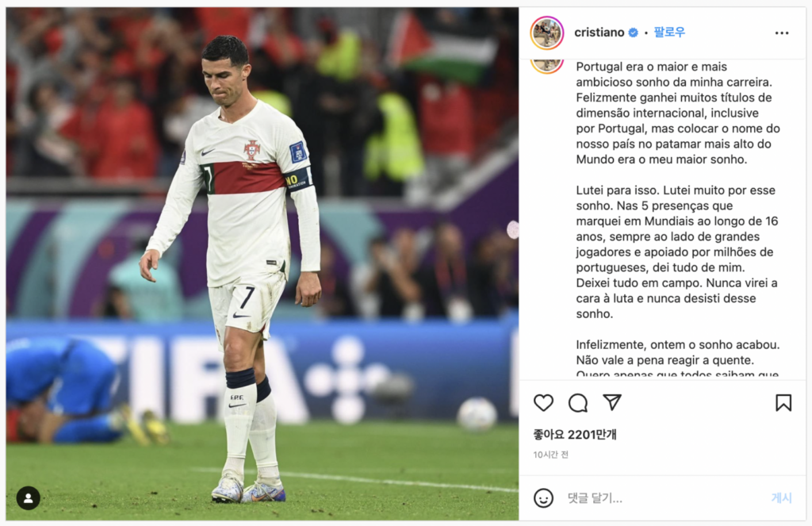
Task: Open cristiano profile picture in header
Action: (547, 33)
